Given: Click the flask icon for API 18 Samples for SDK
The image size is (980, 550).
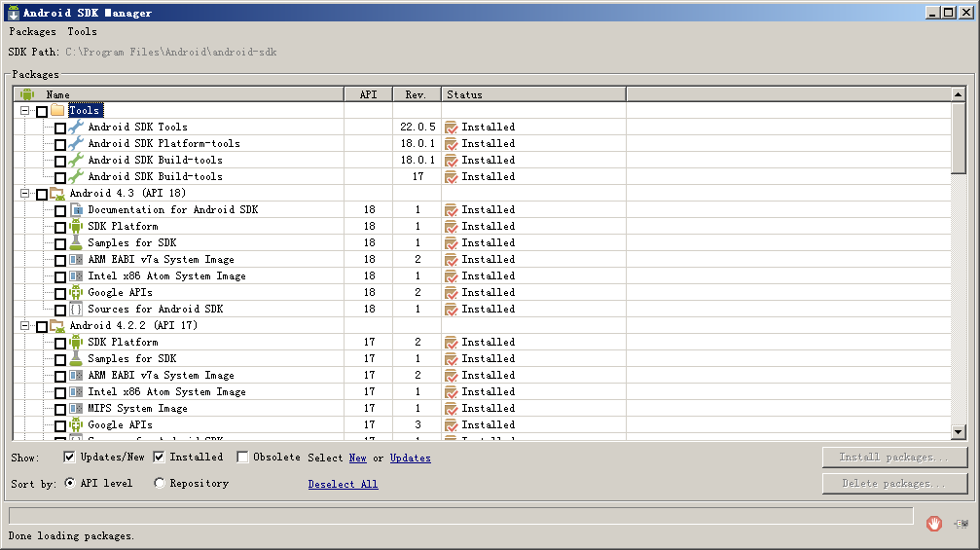Looking at the screenshot, I should click(76, 243).
